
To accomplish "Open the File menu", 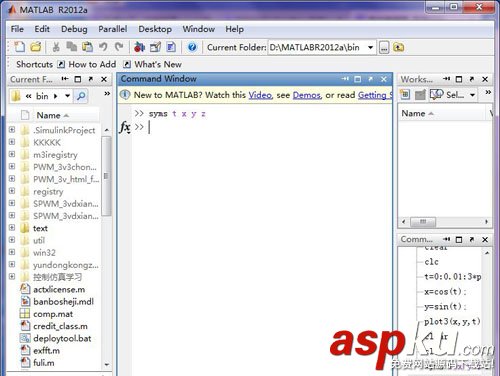I will (17, 29).
